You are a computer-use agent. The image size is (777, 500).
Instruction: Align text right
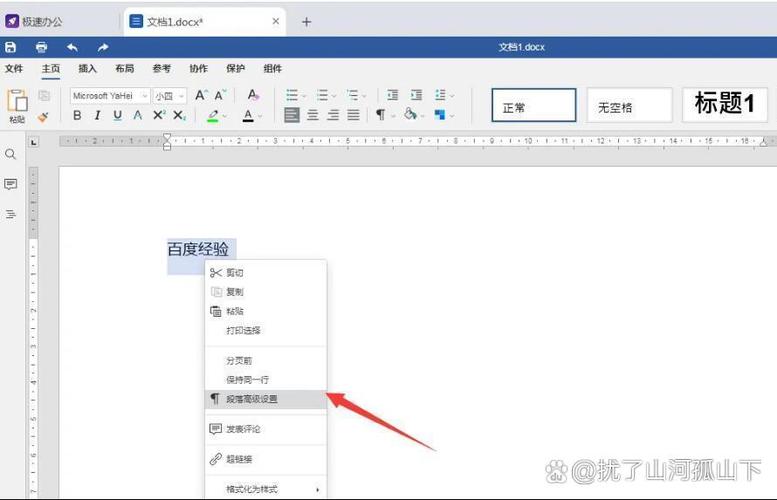click(x=333, y=115)
